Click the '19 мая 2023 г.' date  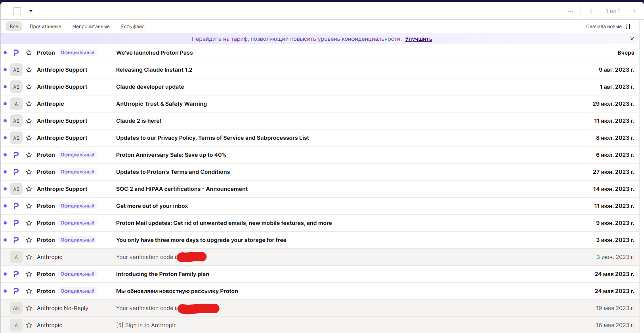[615, 308]
